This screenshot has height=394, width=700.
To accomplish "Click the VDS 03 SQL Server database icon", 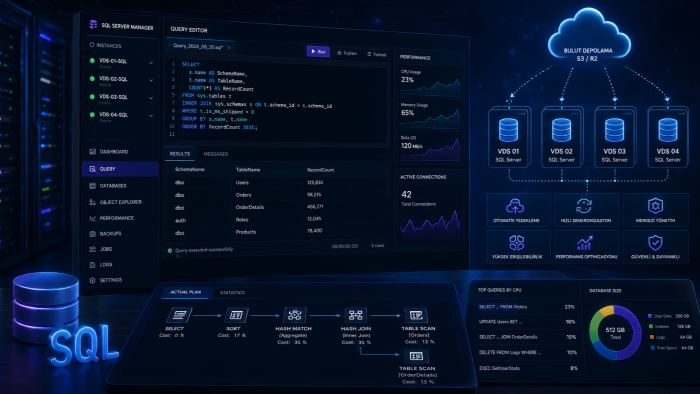I will [x=614, y=130].
